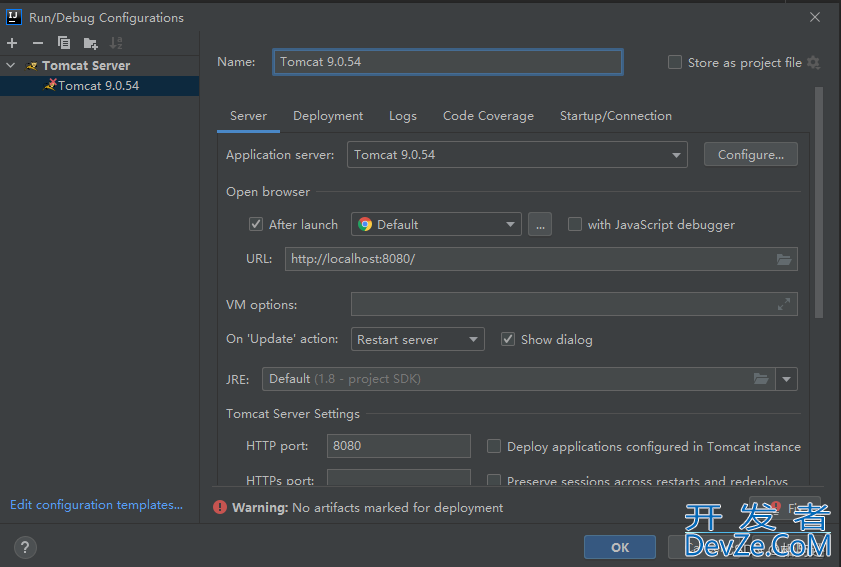This screenshot has width=841, height=567.
Task: Remove configuration with minus icon
Action: tap(38, 43)
